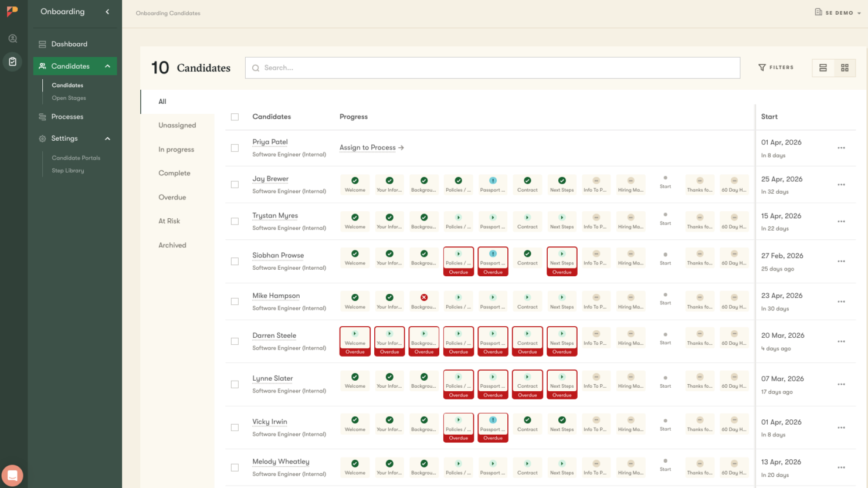Open the Complete candidates tab
The width and height of the screenshot is (868, 488).
click(174, 172)
